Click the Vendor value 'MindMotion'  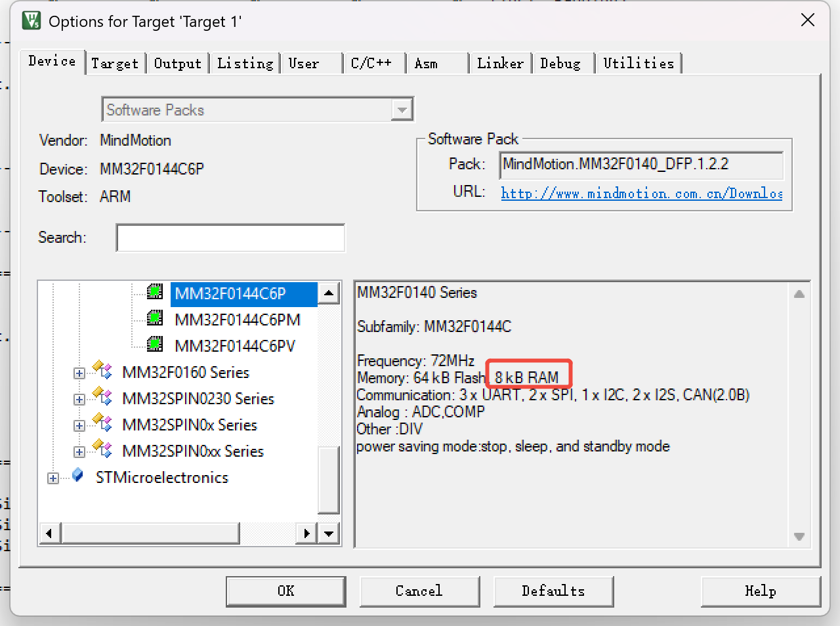coord(135,140)
